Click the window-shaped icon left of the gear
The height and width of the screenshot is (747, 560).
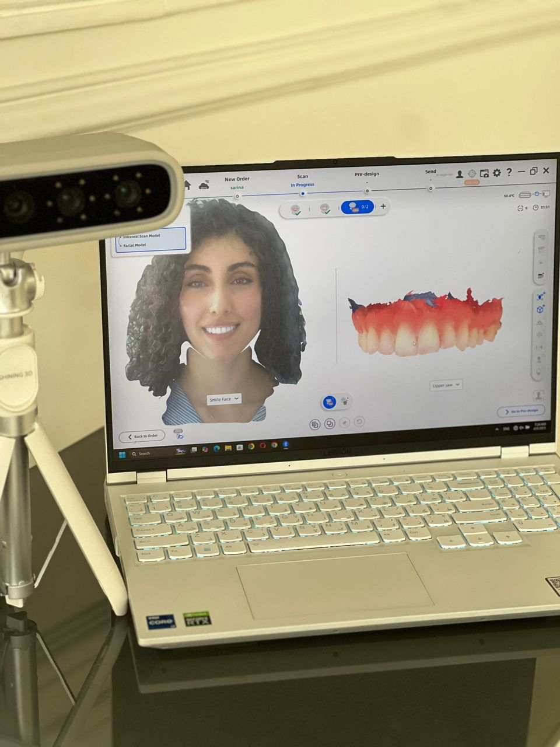(484, 173)
